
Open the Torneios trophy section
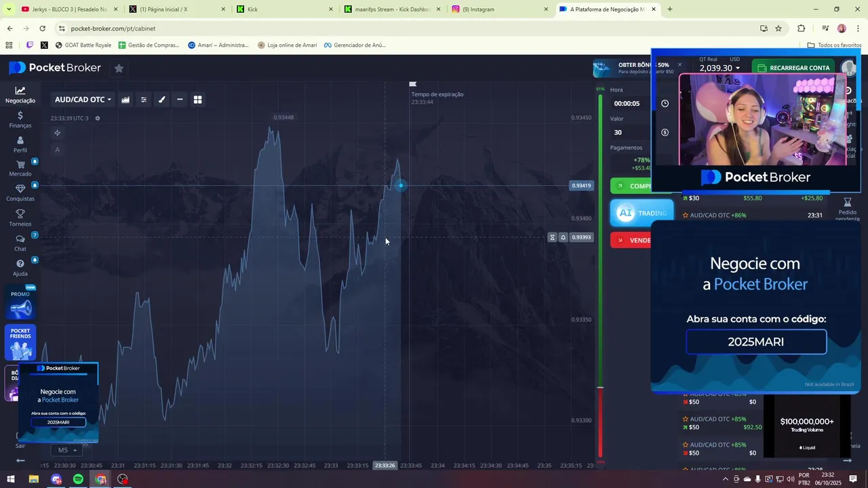click(x=20, y=218)
